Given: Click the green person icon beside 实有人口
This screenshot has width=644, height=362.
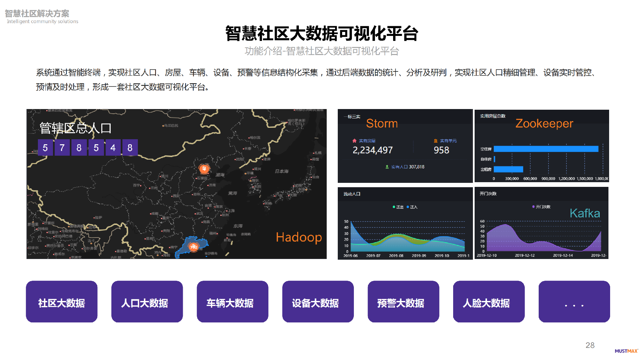Looking at the screenshot, I should click(x=387, y=167).
